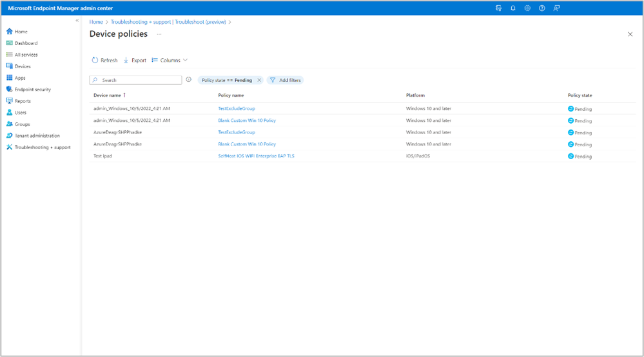Open Blank Custom Win 10 Policy for admin_Windows device
The image size is (644, 357).
click(247, 121)
